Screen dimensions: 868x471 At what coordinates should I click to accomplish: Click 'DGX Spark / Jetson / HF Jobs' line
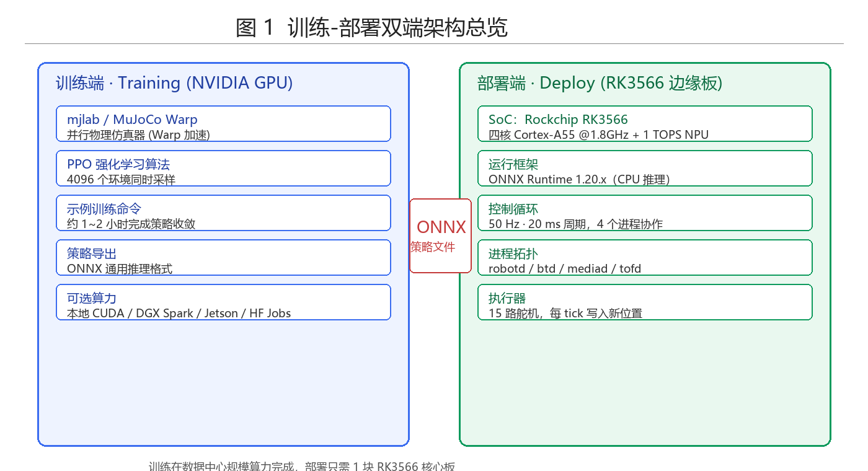[x=179, y=313]
